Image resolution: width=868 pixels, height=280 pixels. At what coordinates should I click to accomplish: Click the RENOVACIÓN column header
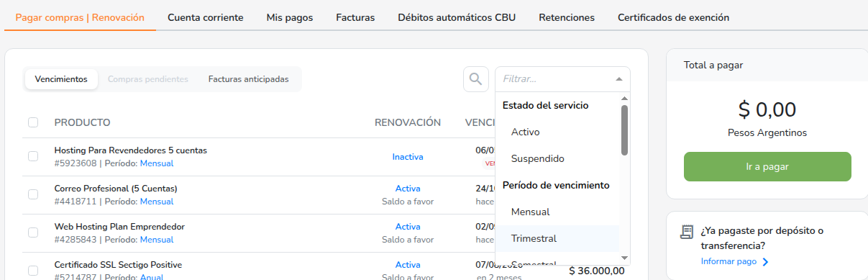tap(408, 122)
